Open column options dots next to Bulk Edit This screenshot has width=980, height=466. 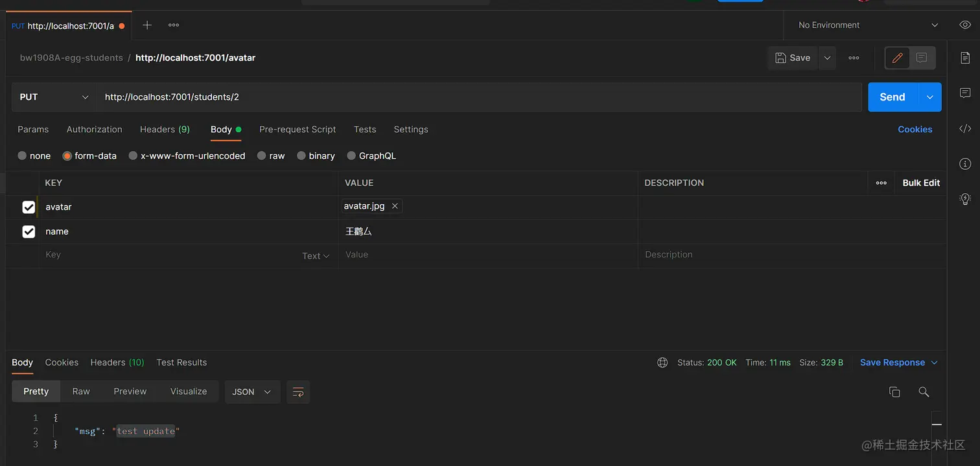point(881,183)
